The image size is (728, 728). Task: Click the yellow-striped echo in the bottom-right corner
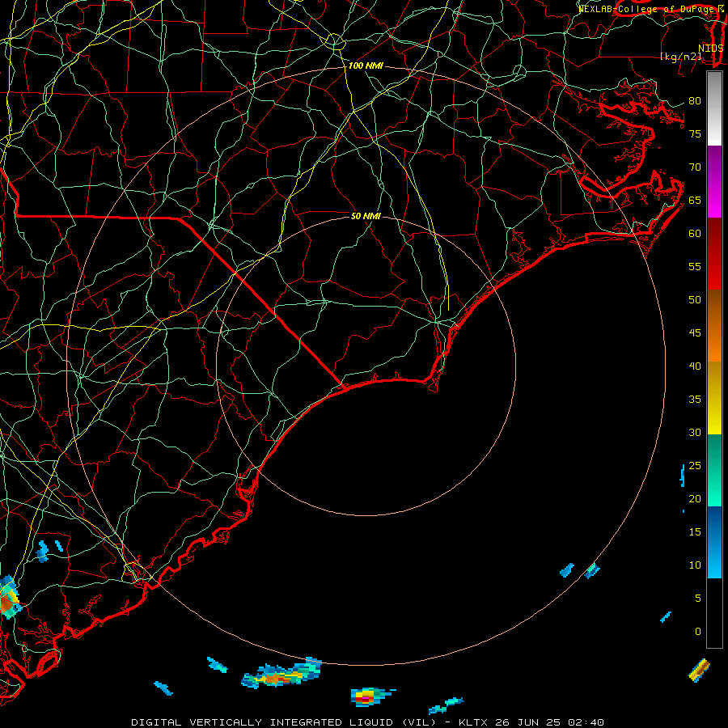tap(699, 670)
